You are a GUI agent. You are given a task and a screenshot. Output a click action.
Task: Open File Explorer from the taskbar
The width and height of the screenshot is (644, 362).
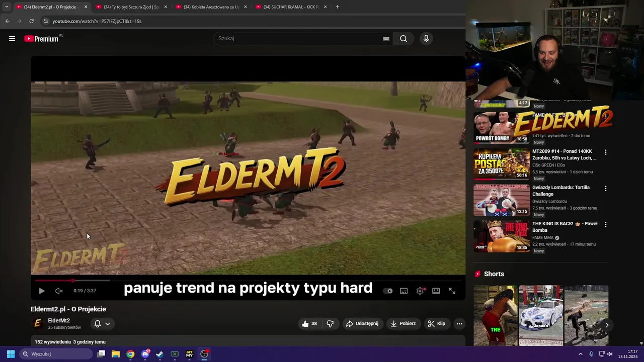click(x=116, y=354)
